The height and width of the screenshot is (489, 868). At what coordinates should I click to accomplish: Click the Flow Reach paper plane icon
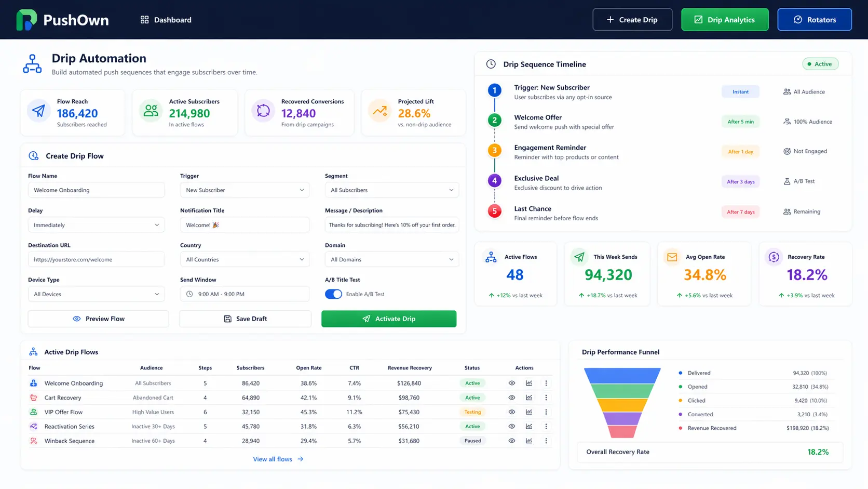(39, 111)
